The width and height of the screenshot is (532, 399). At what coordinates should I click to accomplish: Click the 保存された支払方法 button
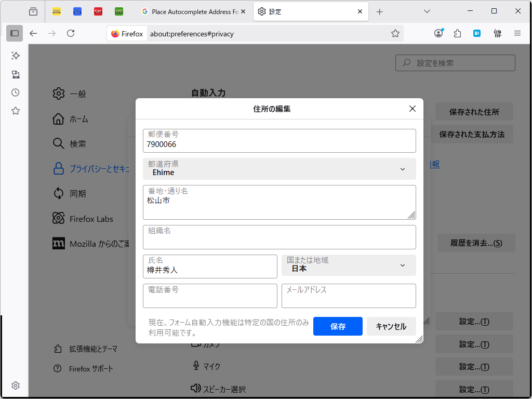click(472, 134)
